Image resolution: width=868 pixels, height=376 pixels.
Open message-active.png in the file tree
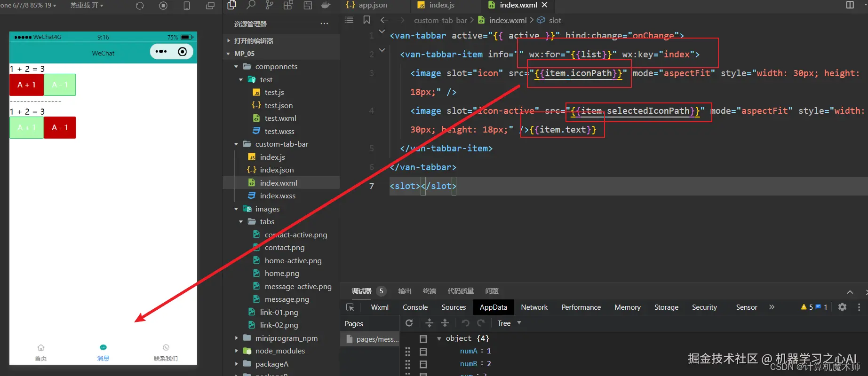(x=298, y=286)
